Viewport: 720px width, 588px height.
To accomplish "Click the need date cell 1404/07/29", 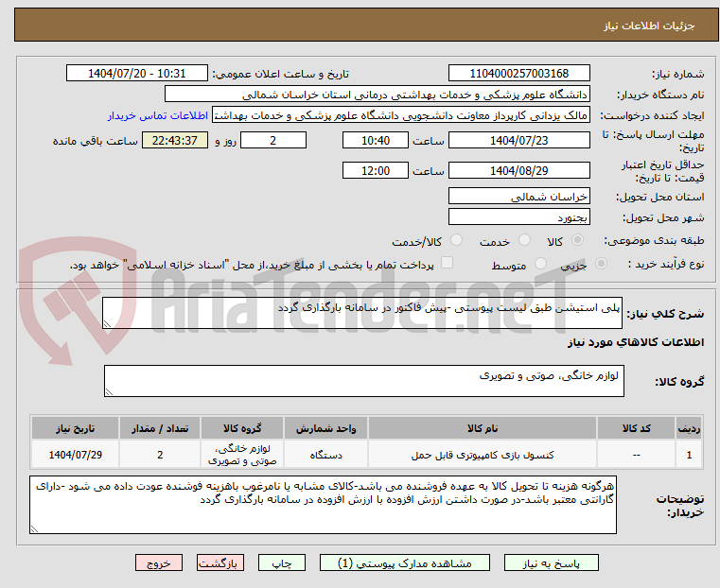I will [x=76, y=455].
